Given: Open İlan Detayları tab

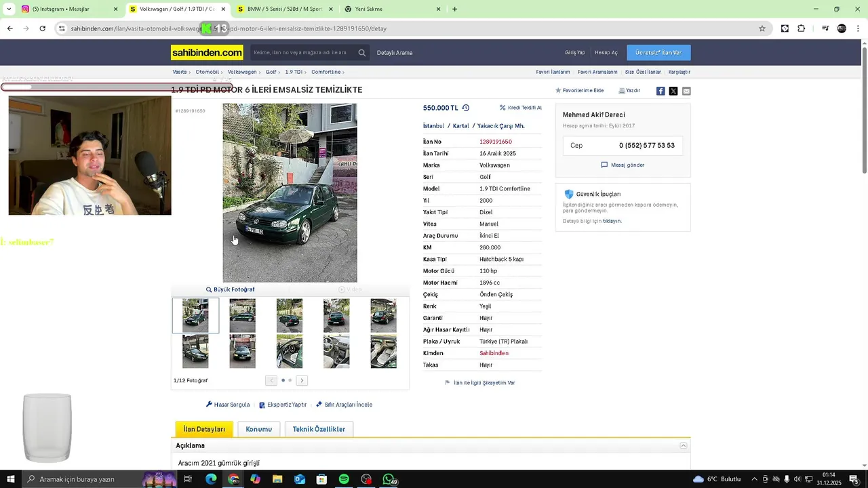Looking at the screenshot, I should tap(204, 429).
